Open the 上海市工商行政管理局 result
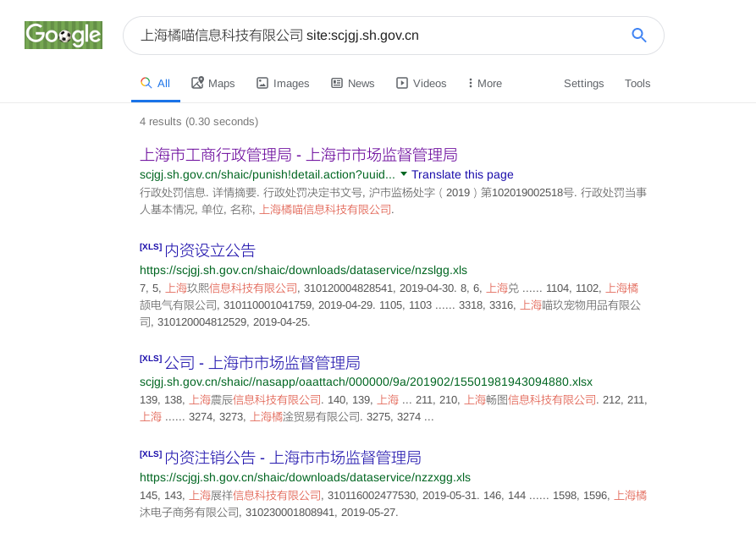 tap(298, 155)
